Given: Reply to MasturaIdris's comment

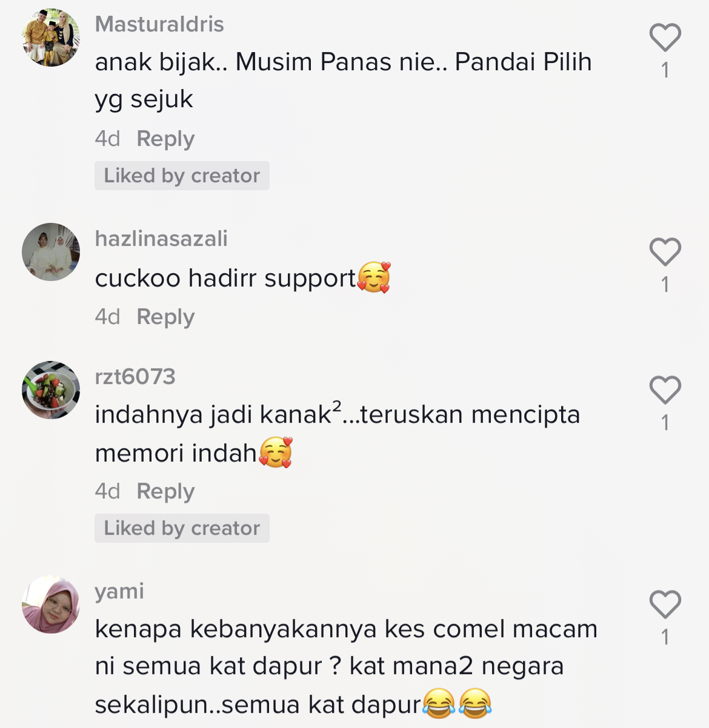Looking at the screenshot, I should (x=165, y=139).
